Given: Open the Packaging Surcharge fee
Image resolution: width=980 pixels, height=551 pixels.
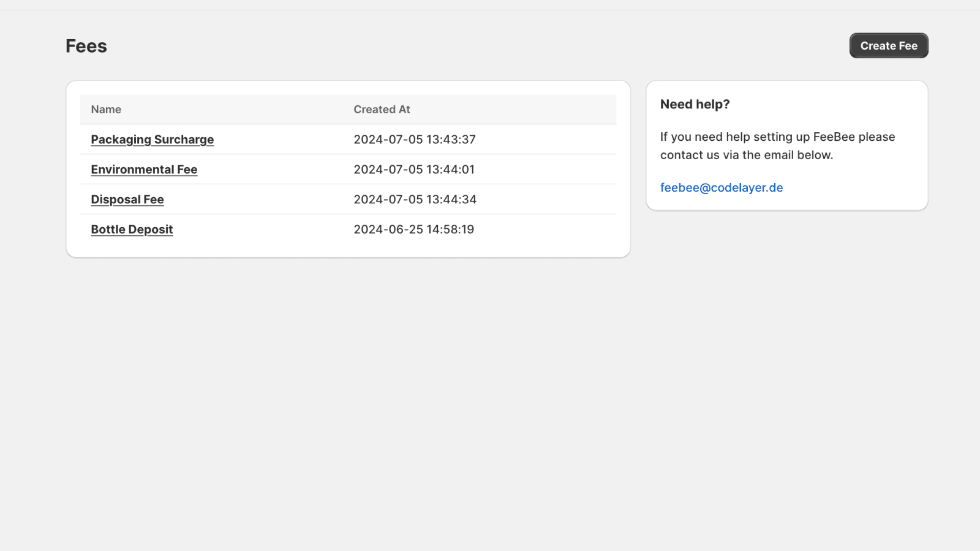Looking at the screenshot, I should tap(152, 140).
